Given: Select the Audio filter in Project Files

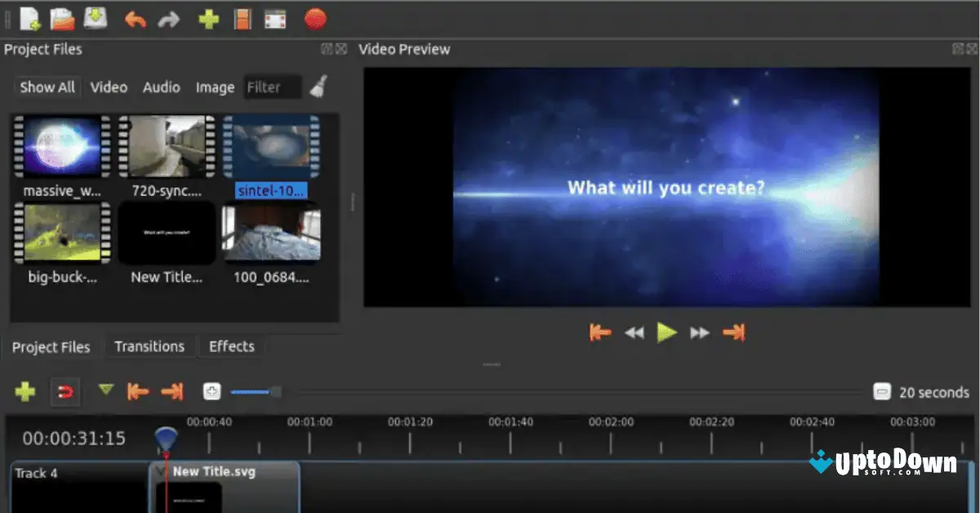Looking at the screenshot, I should coord(161,87).
